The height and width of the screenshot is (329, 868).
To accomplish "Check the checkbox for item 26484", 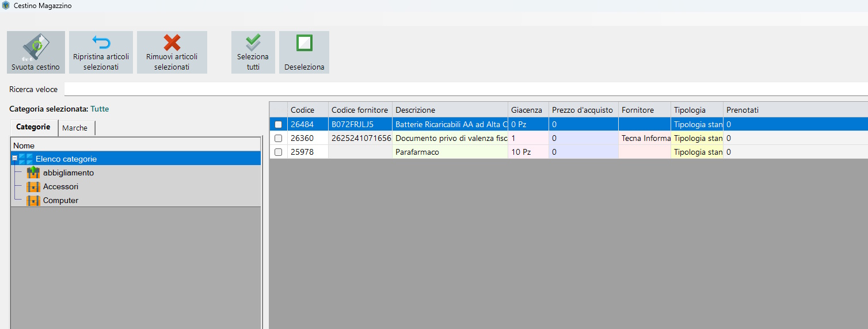I will (279, 124).
